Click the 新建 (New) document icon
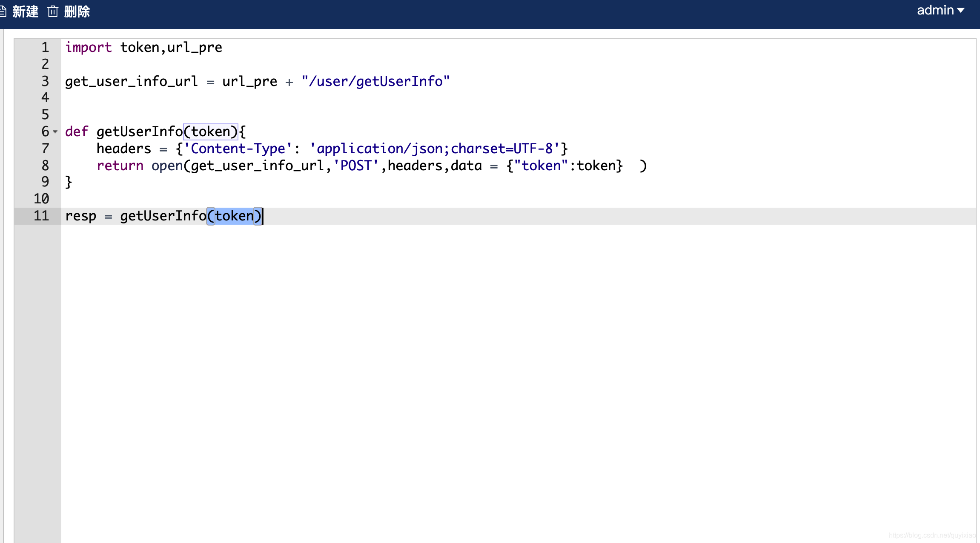 [3, 11]
